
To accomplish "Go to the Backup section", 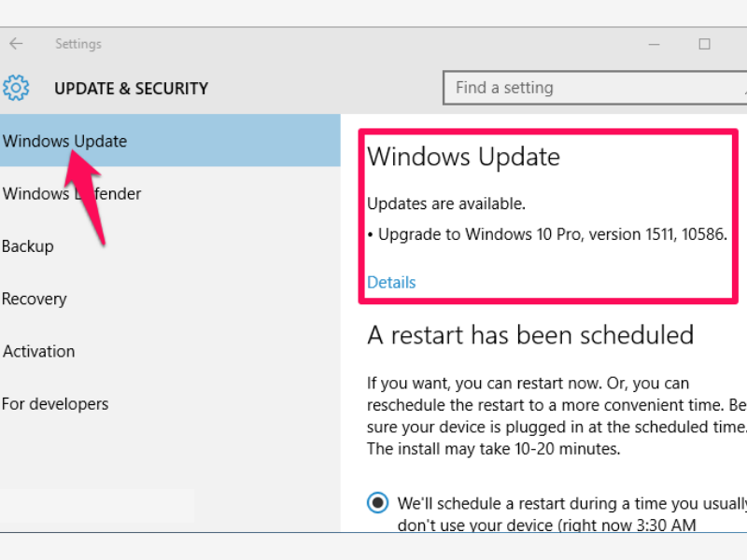I will [x=28, y=246].
